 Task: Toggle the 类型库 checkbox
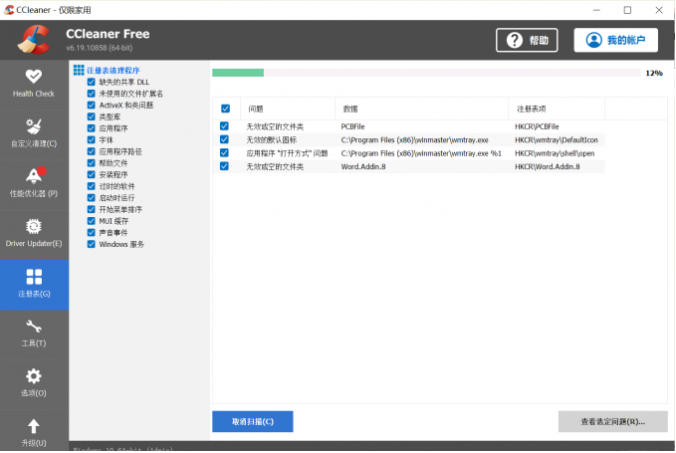91,117
